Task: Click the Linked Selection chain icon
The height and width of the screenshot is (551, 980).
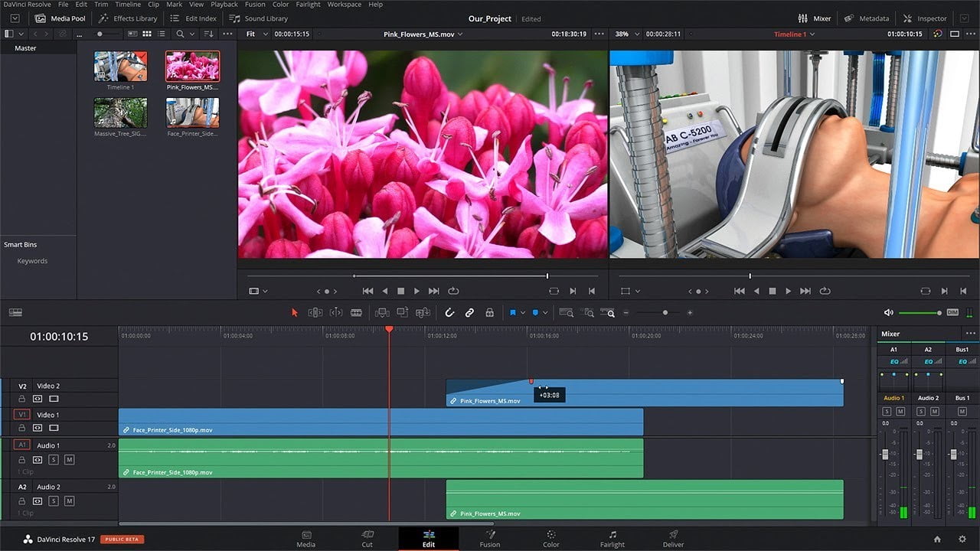Action: tap(469, 312)
